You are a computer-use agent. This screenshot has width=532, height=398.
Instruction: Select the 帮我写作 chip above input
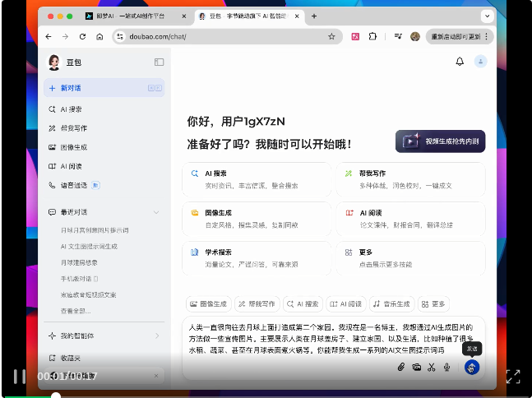click(257, 303)
